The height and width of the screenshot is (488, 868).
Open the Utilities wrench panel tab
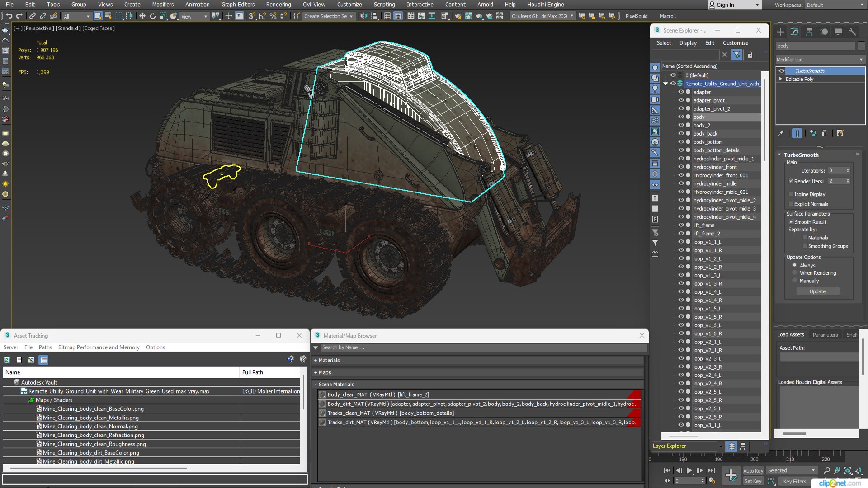click(x=852, y=32)
